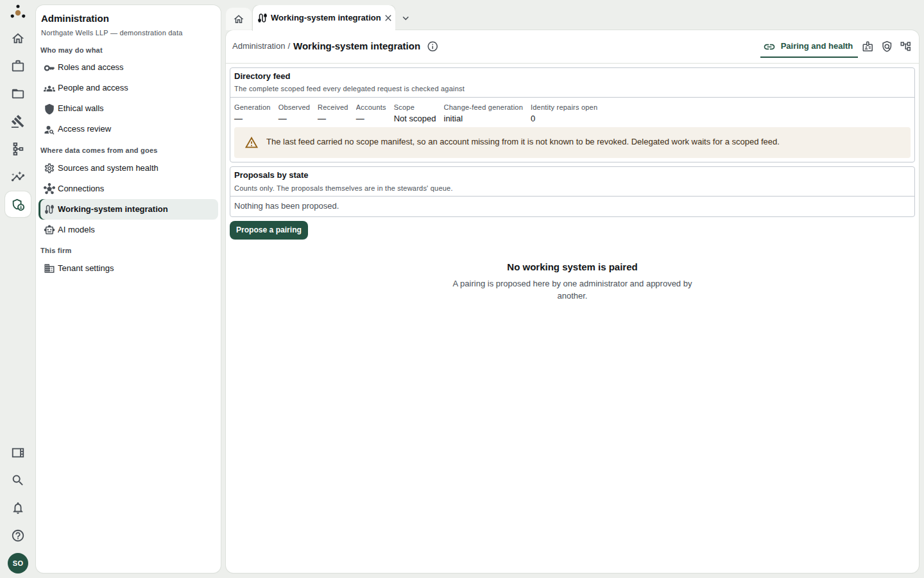
Task: Open the notifications bell
Action: [x=18, y=508]
